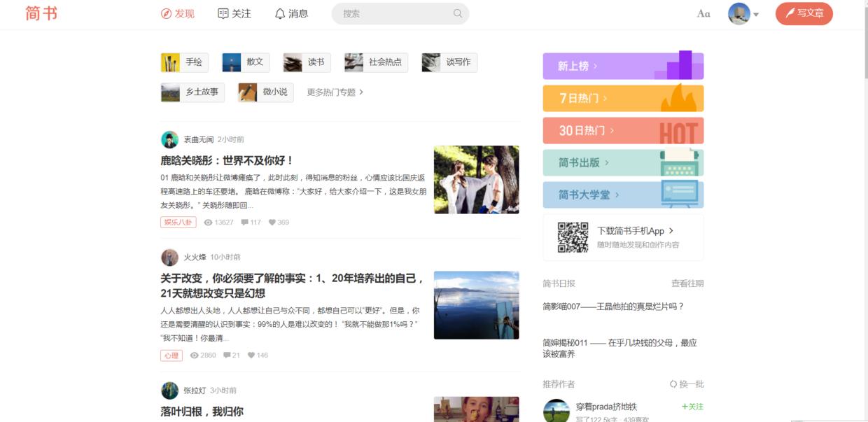The height and width of the screenshot is (422, 868).
Task: Click the 社会热点 topic icon
Action: coord(353,62)
